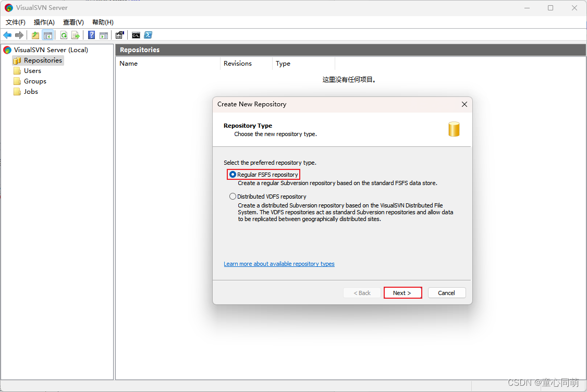
Task: Click the Up one level folder icon
Action: 35,35
